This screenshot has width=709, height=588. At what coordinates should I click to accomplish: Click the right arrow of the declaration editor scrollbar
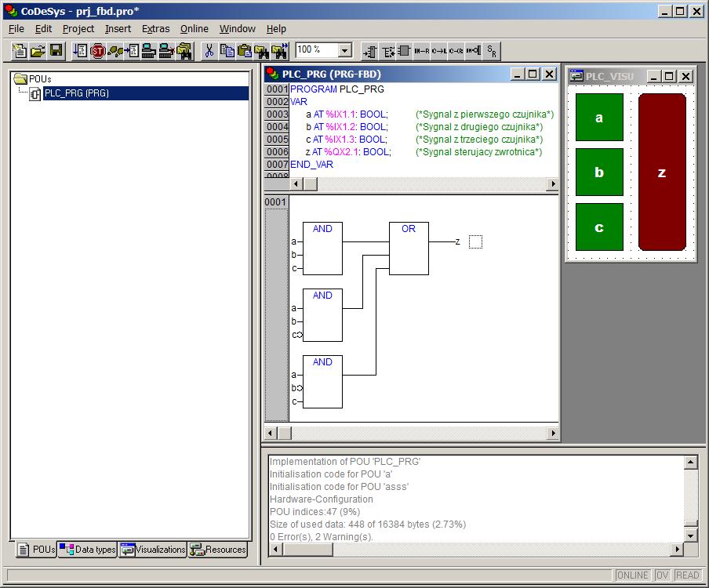(x=553, y=184)
